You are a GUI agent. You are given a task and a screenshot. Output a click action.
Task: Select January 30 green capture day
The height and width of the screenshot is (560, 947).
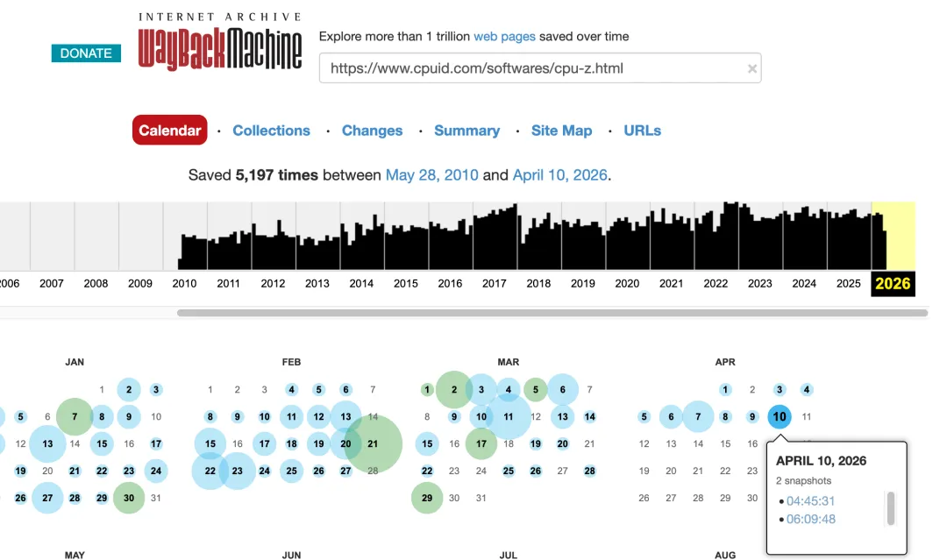coord(129,498)
